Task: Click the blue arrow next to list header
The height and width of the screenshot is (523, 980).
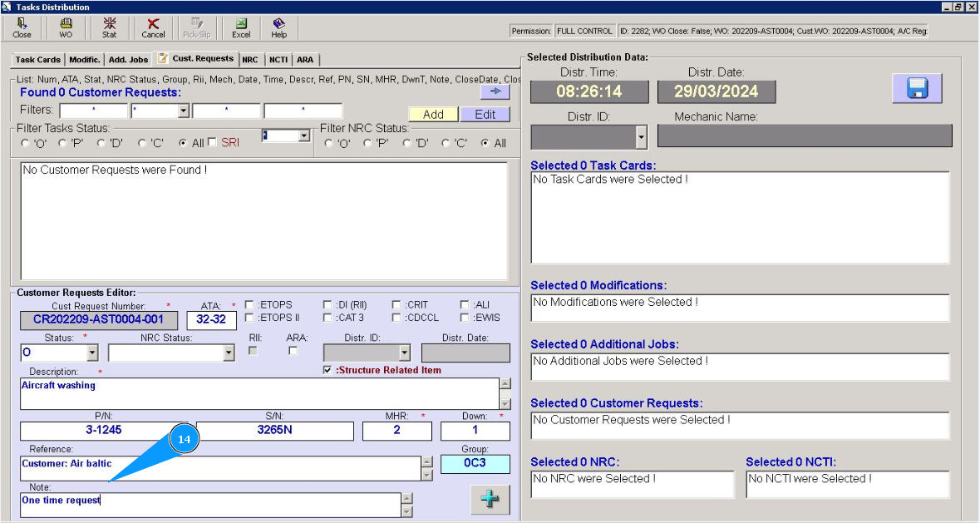Action: [495, 92]
